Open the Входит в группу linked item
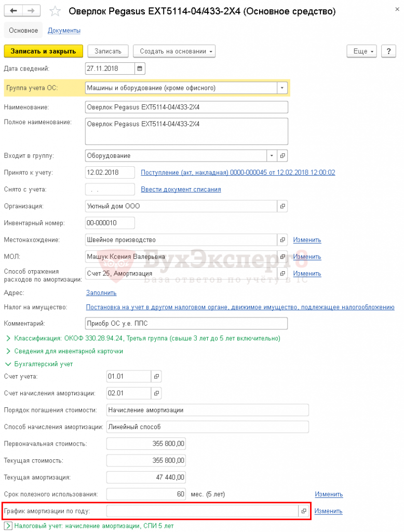 click(282, 156)
